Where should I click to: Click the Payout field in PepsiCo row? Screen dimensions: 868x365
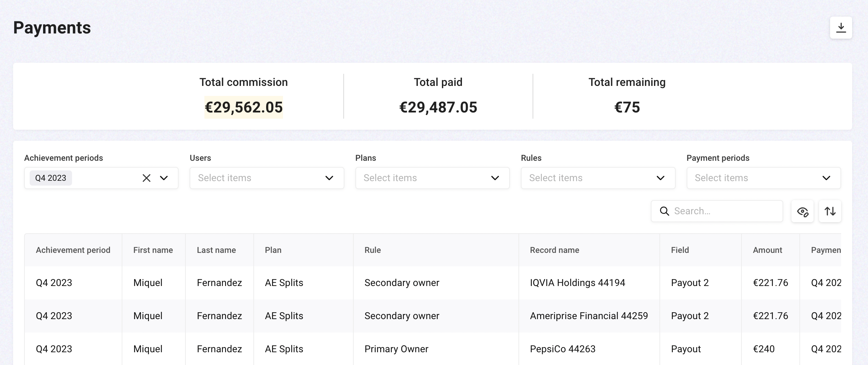click(686, 349)
